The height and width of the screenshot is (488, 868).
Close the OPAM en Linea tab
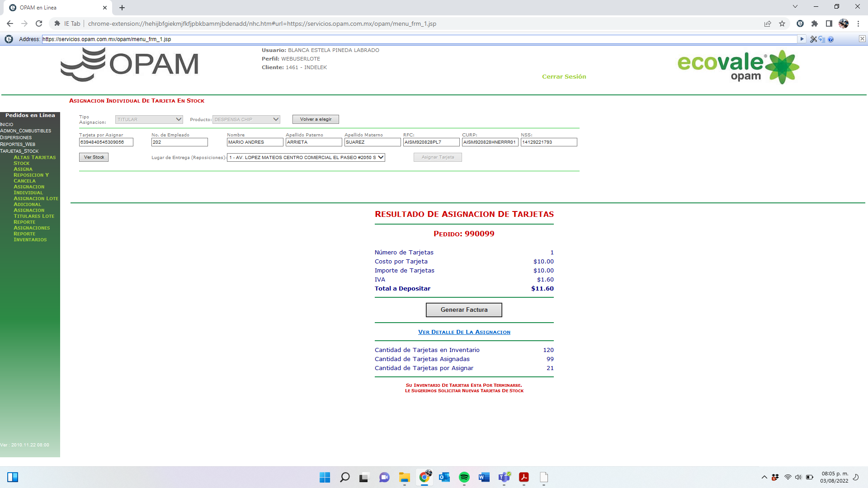coord(105,8)
